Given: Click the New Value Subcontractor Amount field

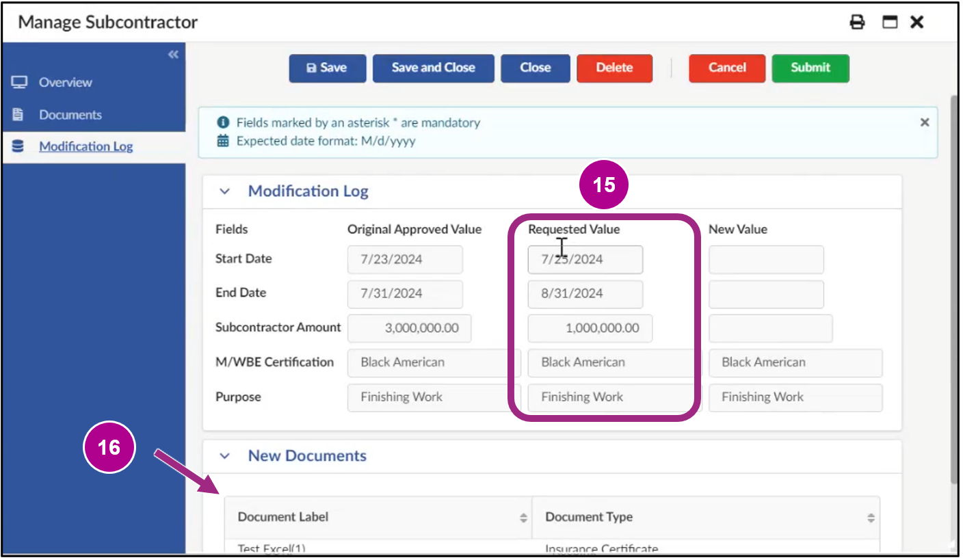Looking at the screenshot, I should point(770,328).
